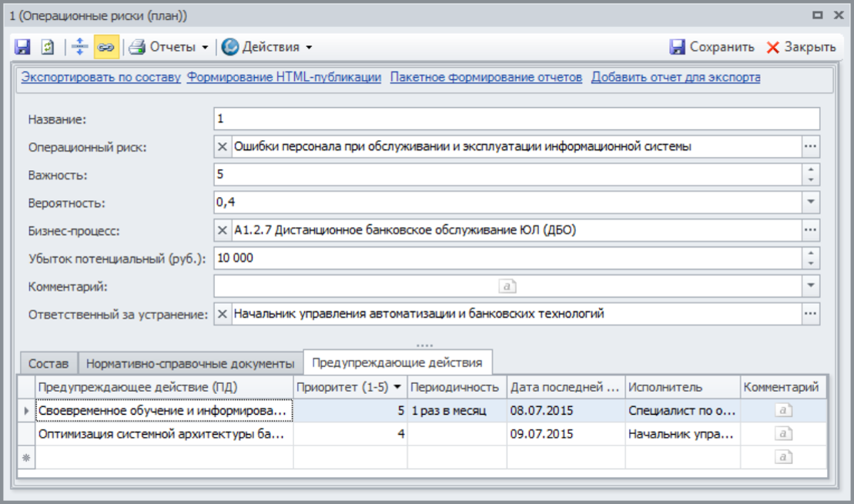
Task: Clear the Бизнес-процесс field with X icon
Action: (223, 230)
